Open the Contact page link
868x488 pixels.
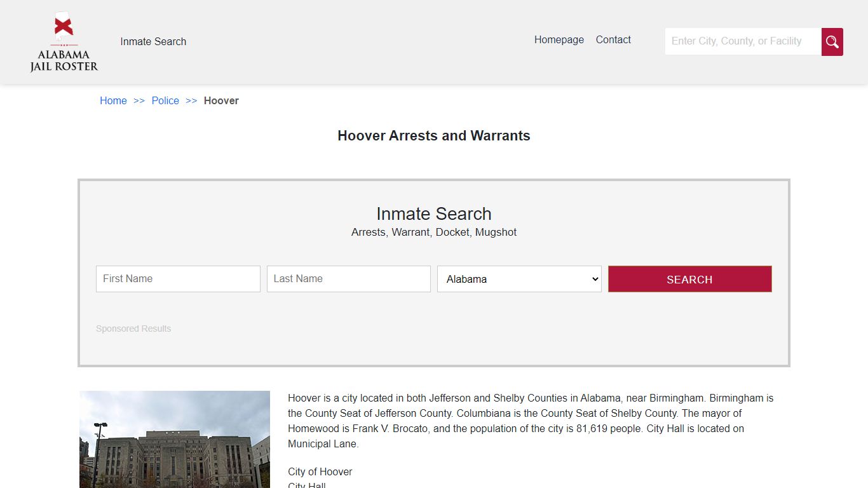(x=613, y=39)
